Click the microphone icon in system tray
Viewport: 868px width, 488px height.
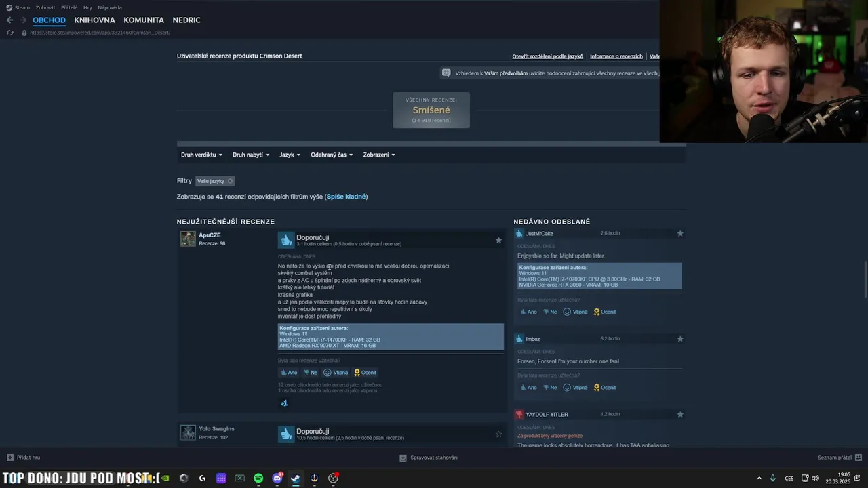(772, 478)
